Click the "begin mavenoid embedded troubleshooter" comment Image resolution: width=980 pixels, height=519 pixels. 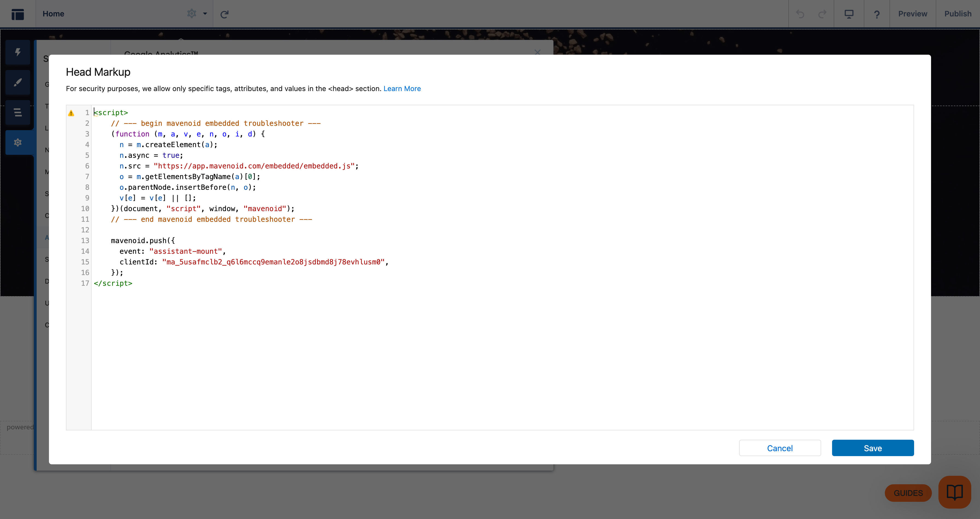click(x=216, y=123)
